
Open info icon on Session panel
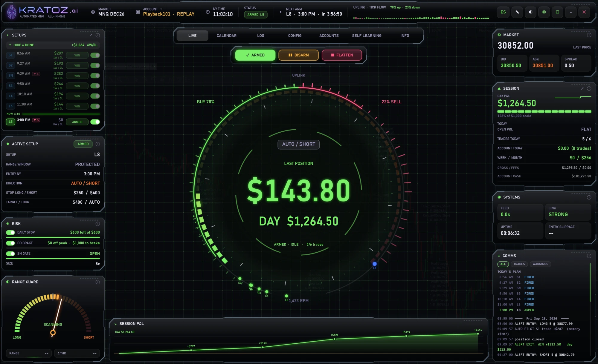point(589,88)
